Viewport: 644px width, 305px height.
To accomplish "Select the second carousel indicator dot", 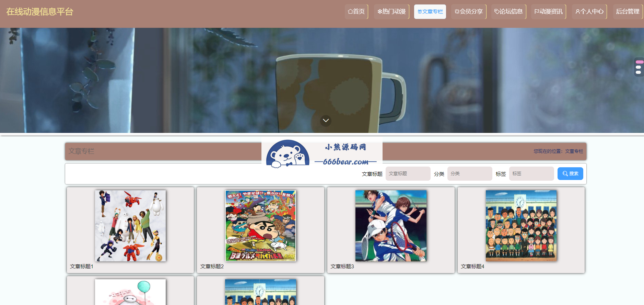I will point(638,67).
